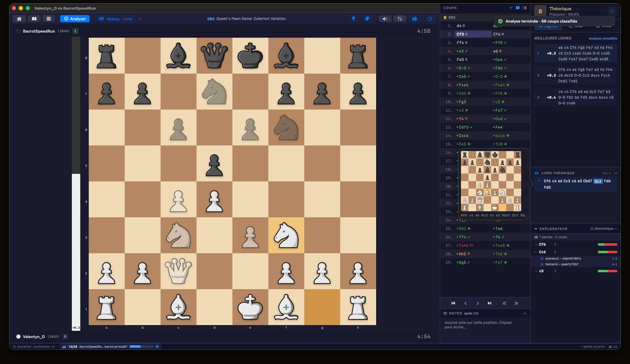Open the opening book icon in toolbar

[x=34, y=19]
